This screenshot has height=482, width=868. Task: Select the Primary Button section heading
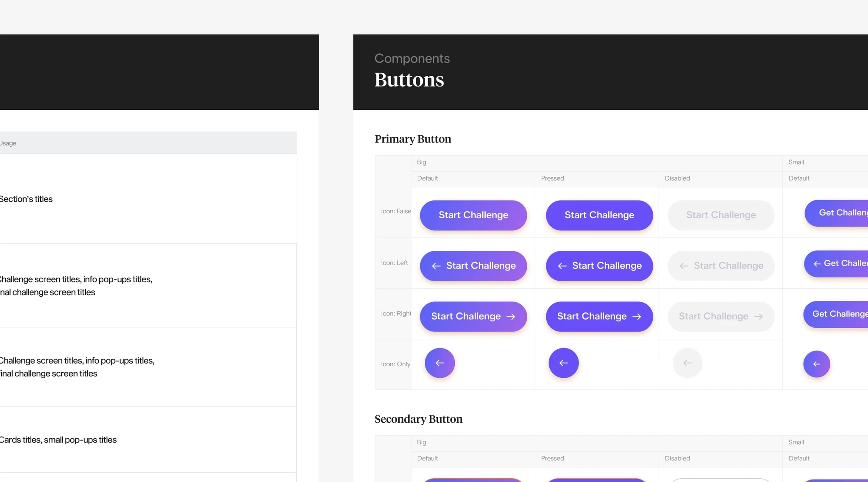pos(412,139)
